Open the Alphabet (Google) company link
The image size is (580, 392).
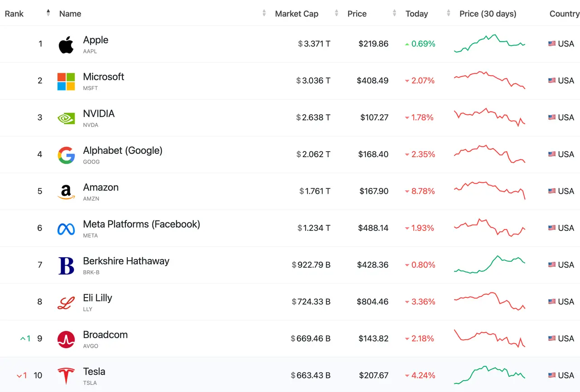point(123,150)
